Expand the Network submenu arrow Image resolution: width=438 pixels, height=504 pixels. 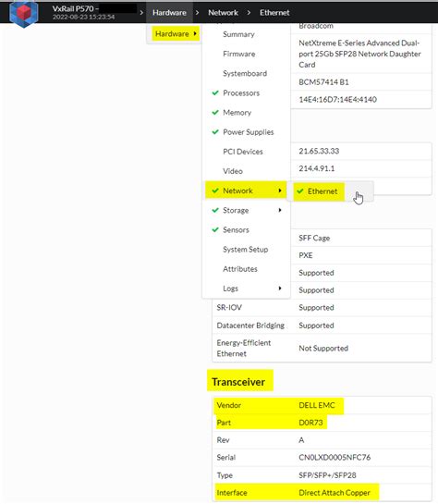click(280, 191)
